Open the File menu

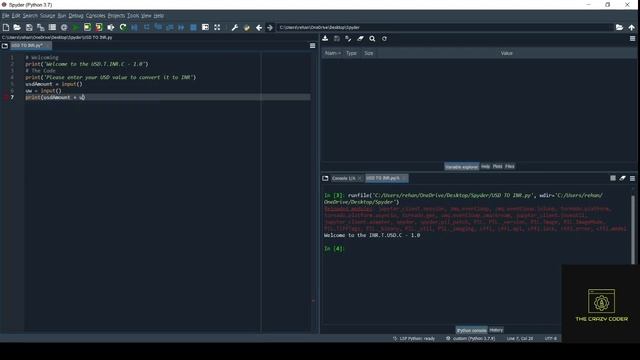pyautogui.click(x=5, y=16)
